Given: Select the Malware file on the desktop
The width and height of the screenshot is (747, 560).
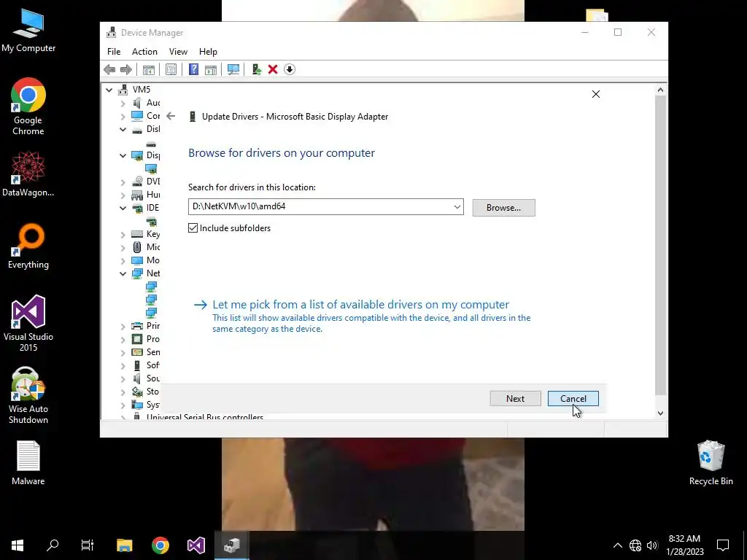Looking at the screenshot, I should pyautogui.click(x=28, y=463).
